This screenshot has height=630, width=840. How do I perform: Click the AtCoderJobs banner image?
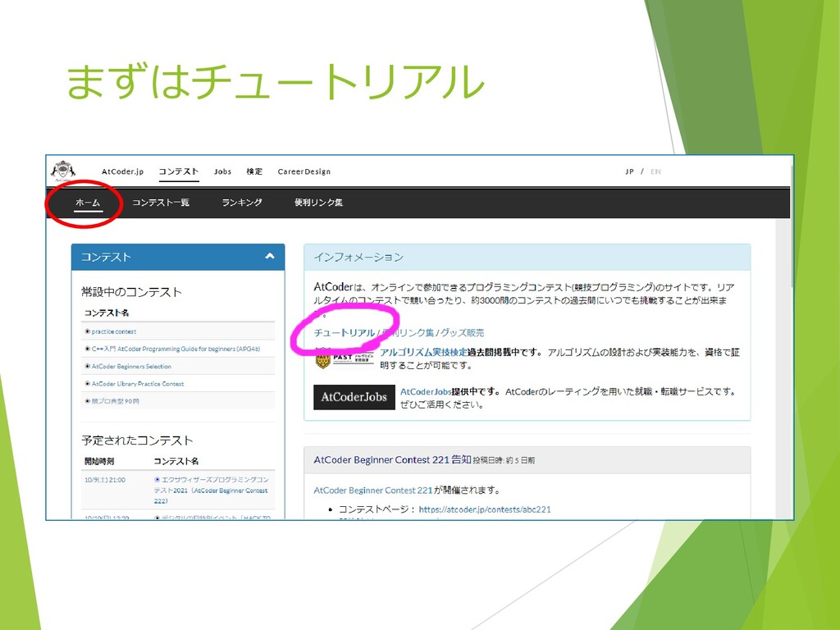point(354,397)
